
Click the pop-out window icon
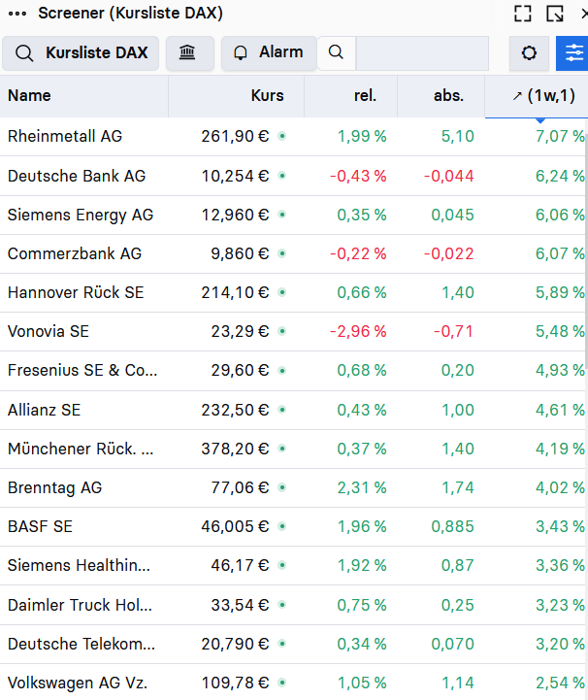(555, 14)
